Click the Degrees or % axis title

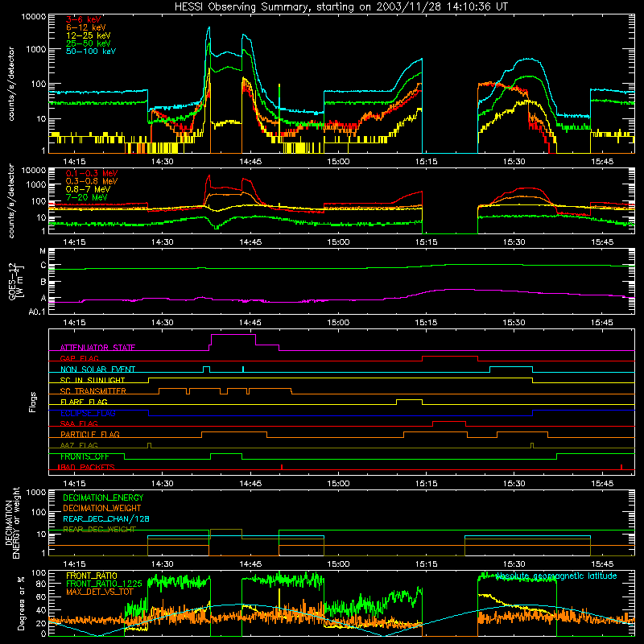pos(21,603)
